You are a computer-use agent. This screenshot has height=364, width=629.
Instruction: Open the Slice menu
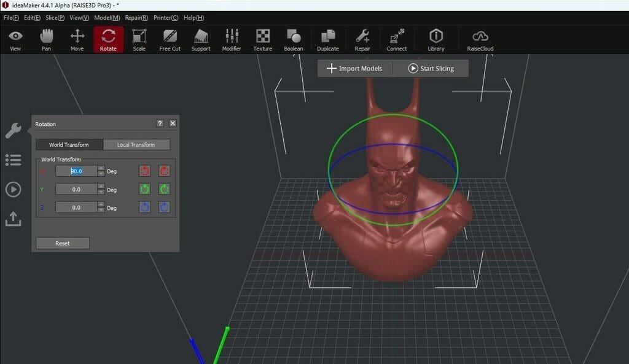tap(55, 18)
